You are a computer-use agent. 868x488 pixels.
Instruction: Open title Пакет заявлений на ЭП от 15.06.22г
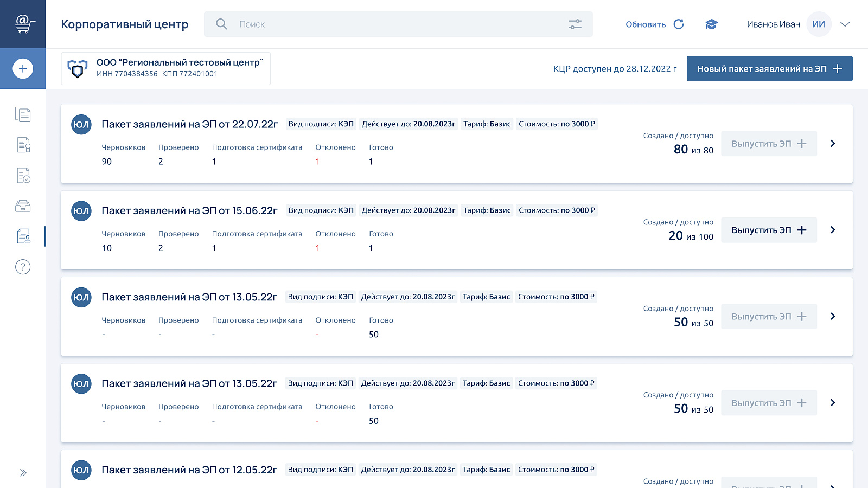[x=190, y=210]
